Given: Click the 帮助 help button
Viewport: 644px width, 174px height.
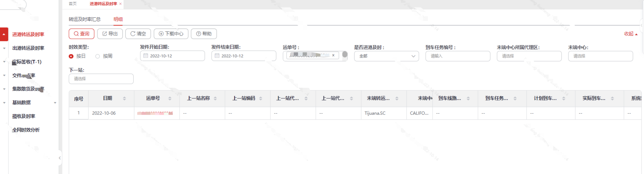Looking at the screenshot, I should (204, 34).
